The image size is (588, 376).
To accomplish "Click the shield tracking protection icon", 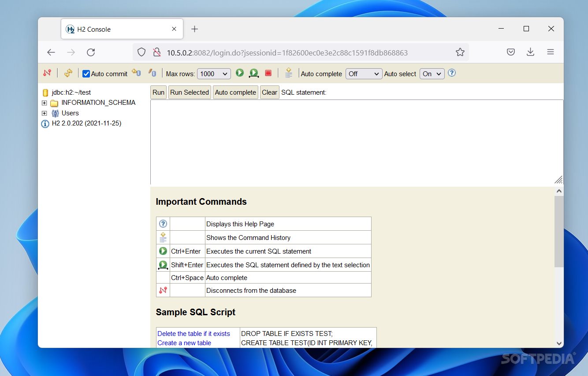I will [x=141, y=52].
